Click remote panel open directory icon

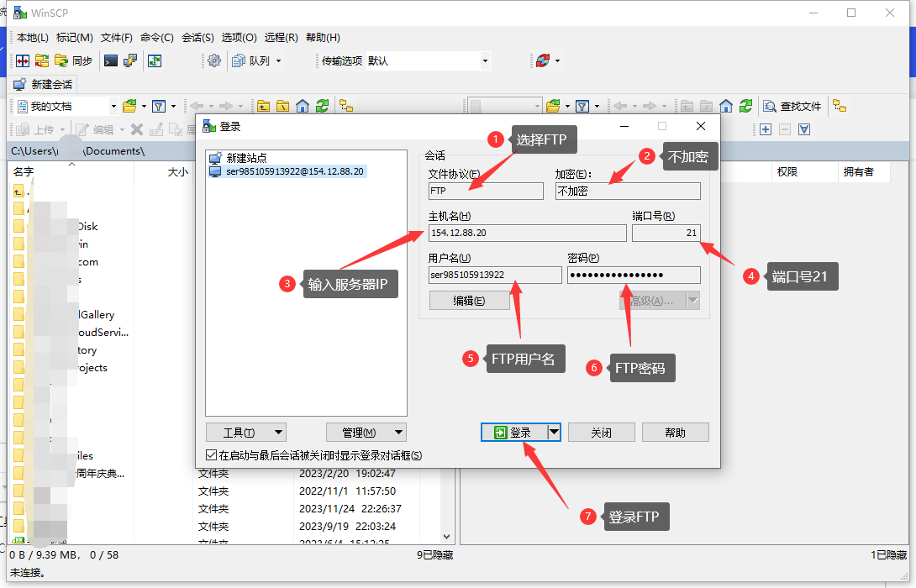coord(553,107)
